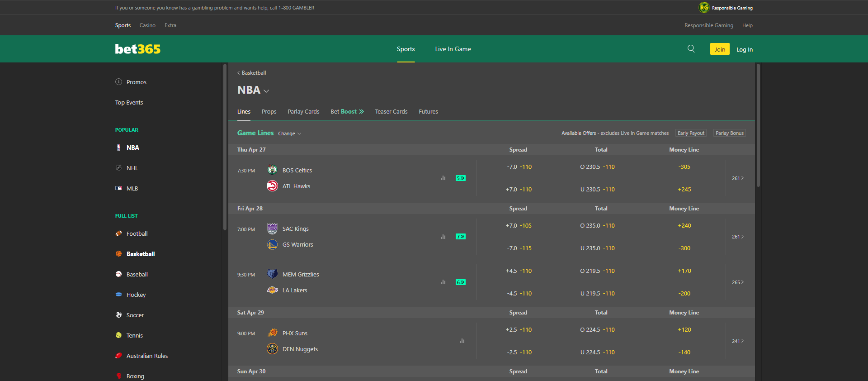Choose the Boxing glove icon

[x=118, y=376]
